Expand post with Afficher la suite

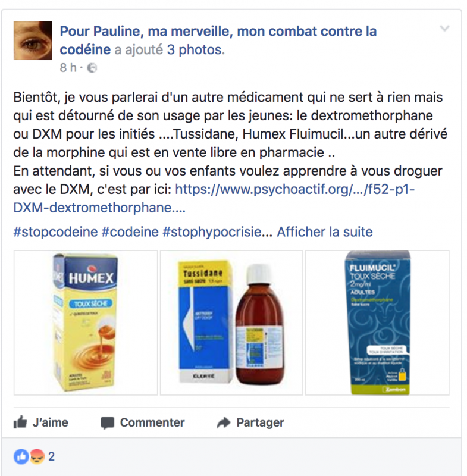point(325,232)
